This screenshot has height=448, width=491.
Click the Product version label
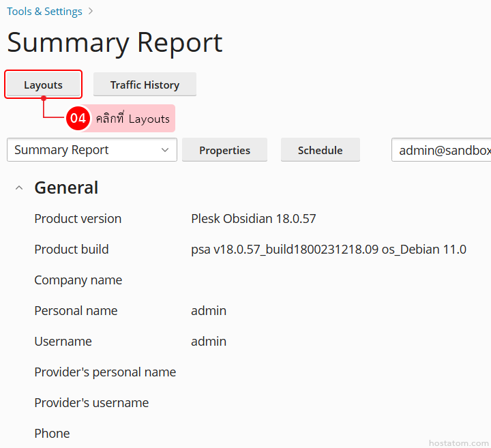(x=78, y=219)
